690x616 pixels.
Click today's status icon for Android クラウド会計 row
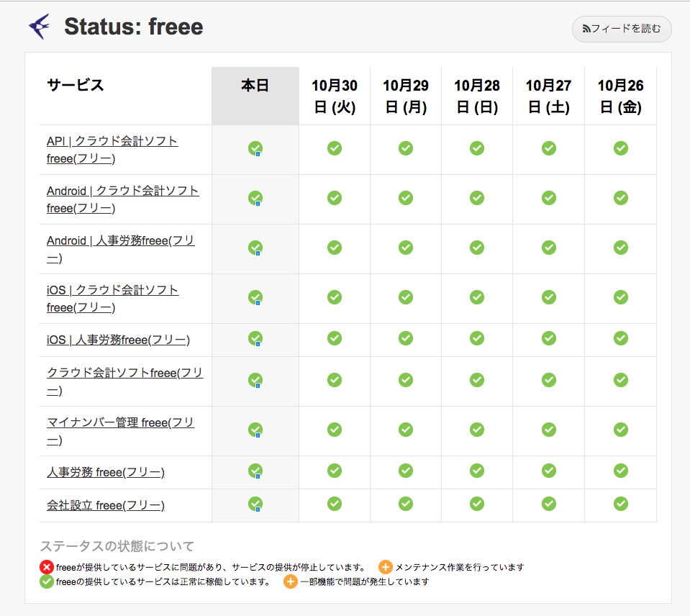255,199
